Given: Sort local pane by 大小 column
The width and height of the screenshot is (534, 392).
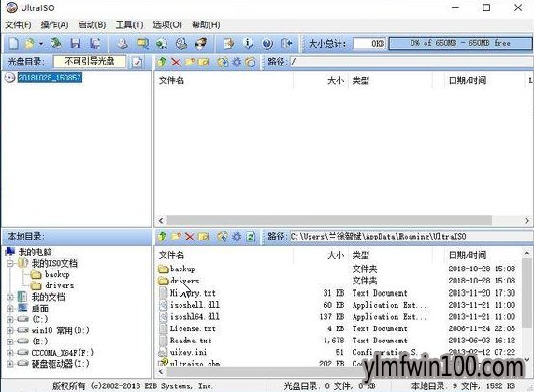Looking at the screenshot, I should tap(336, 255).
